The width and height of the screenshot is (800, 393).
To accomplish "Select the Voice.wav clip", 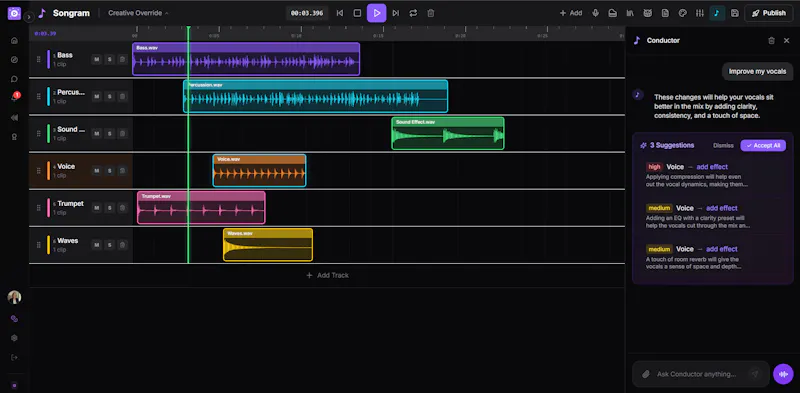I will (259, 170).
